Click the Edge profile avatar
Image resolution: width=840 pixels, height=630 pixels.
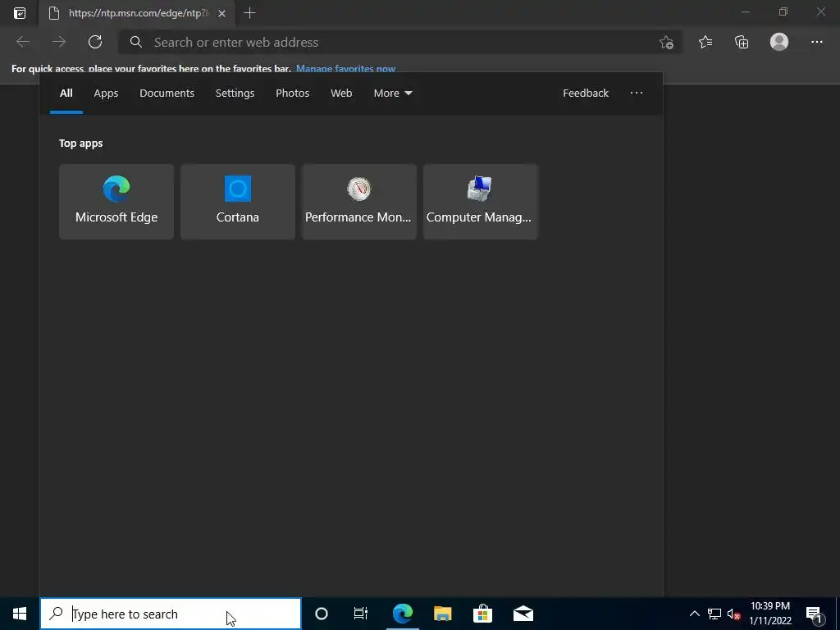point(779,42)
